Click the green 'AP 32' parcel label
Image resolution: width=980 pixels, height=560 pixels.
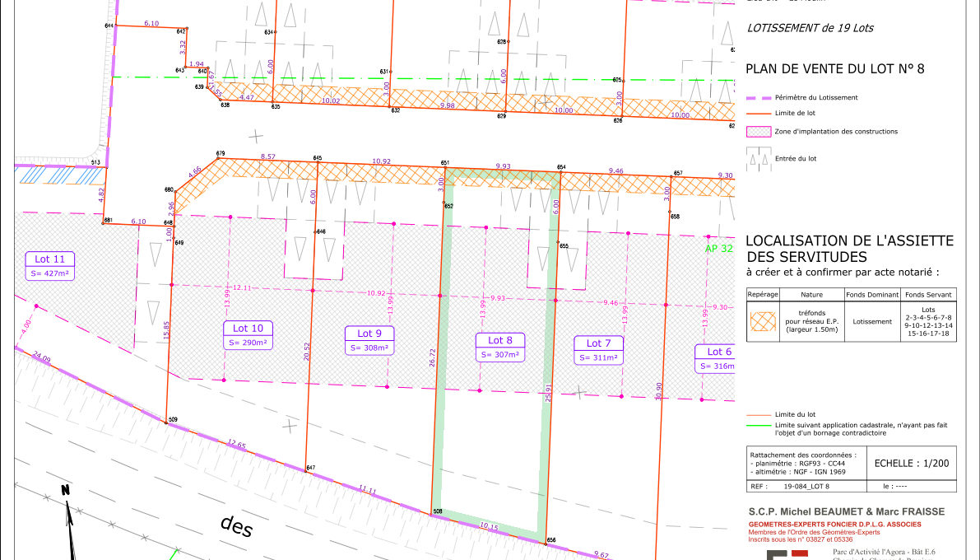tap(719, 249)
